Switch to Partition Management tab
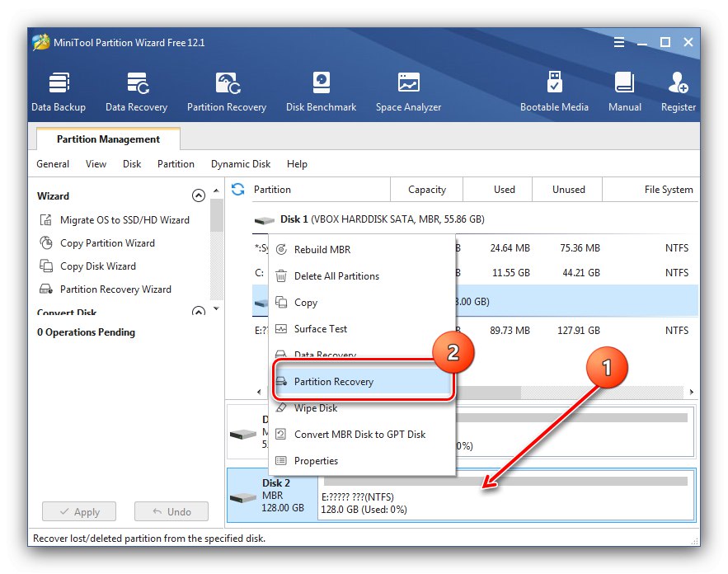 tap(108, 139)
